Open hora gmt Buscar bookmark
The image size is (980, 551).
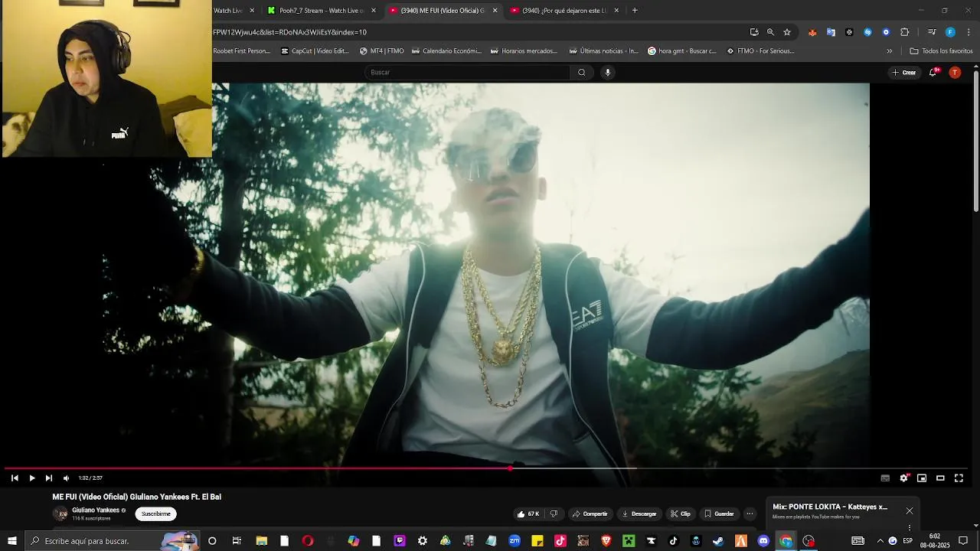(682, 51)
